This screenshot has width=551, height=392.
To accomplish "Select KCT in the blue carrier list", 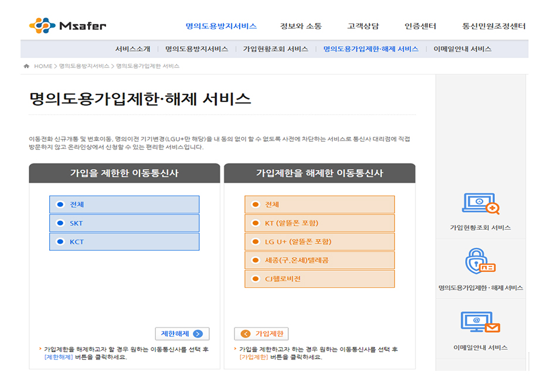I will pos(124,241).
